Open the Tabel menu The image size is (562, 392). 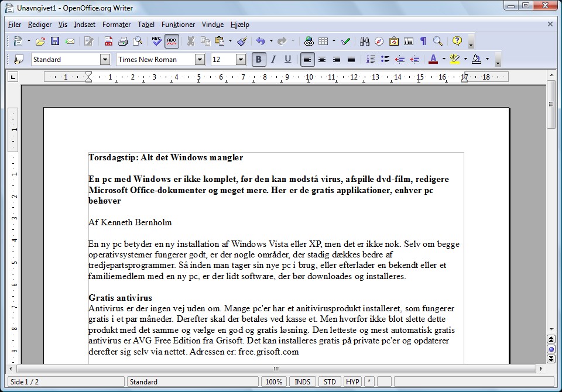(146, 25)
